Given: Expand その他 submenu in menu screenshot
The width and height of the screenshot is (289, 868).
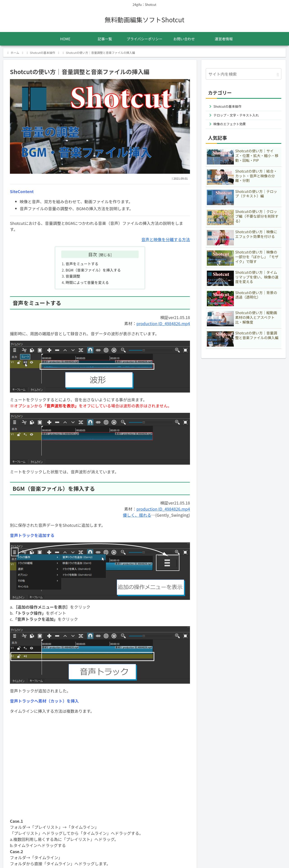Looking at the screenshot, I should coord(38,580).
